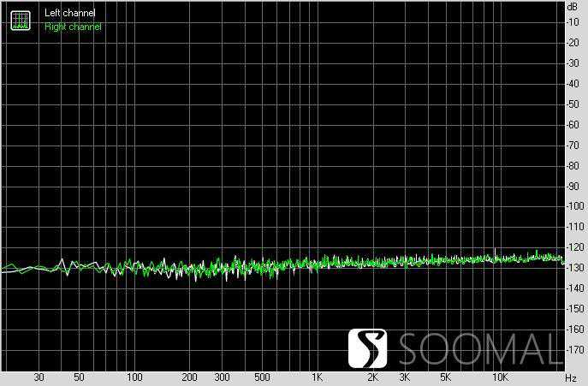This screenshot has width=588, height=386.
Task: Click the -60 dB axis label
Action: click(572, 125)
